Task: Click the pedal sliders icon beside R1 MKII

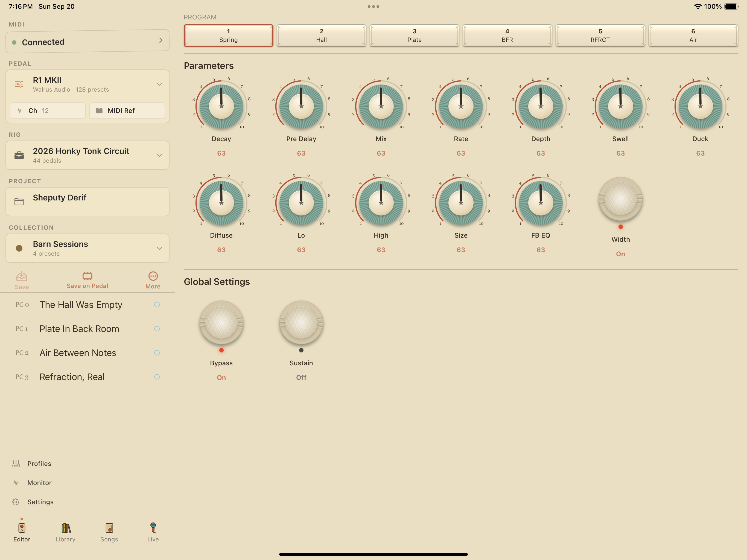Action: coord(19,84)
